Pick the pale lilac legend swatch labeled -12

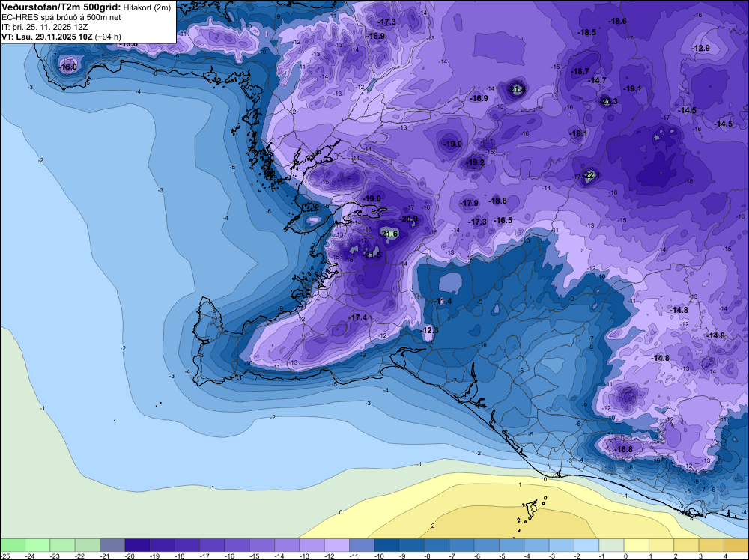pos(337,545)
